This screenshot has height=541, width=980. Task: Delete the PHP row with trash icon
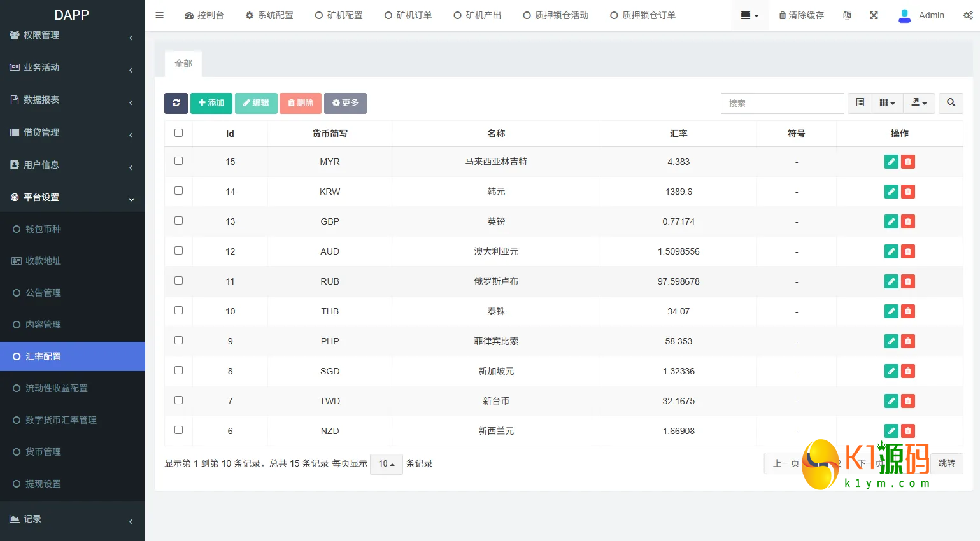[908, 341]
